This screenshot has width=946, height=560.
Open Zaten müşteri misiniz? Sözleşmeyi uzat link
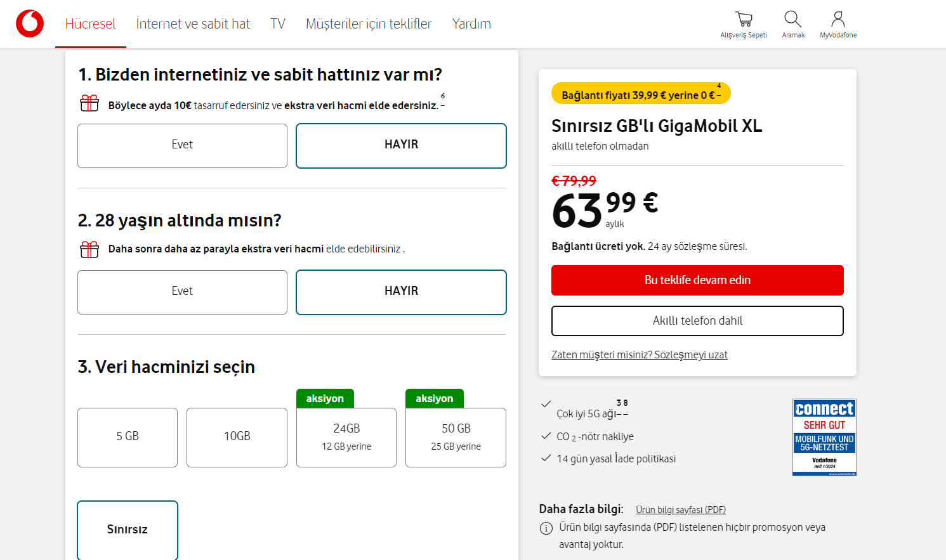coord(640,355)
